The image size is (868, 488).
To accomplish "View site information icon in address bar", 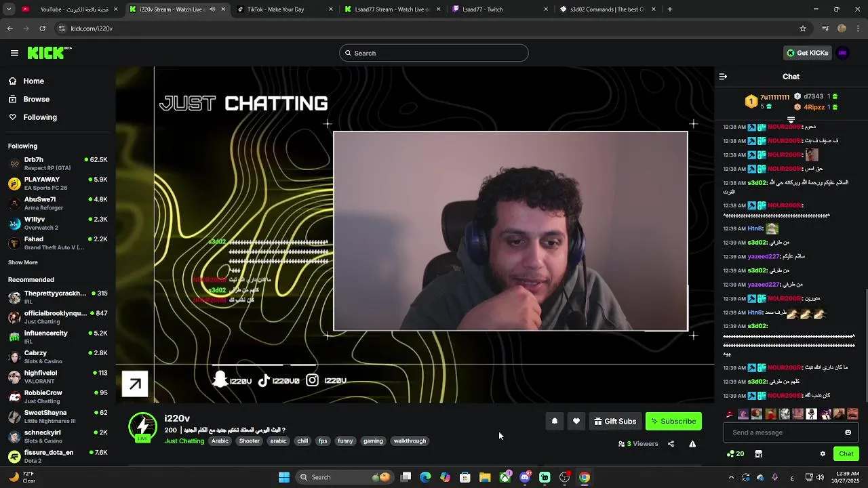I will tap(62, 28).
